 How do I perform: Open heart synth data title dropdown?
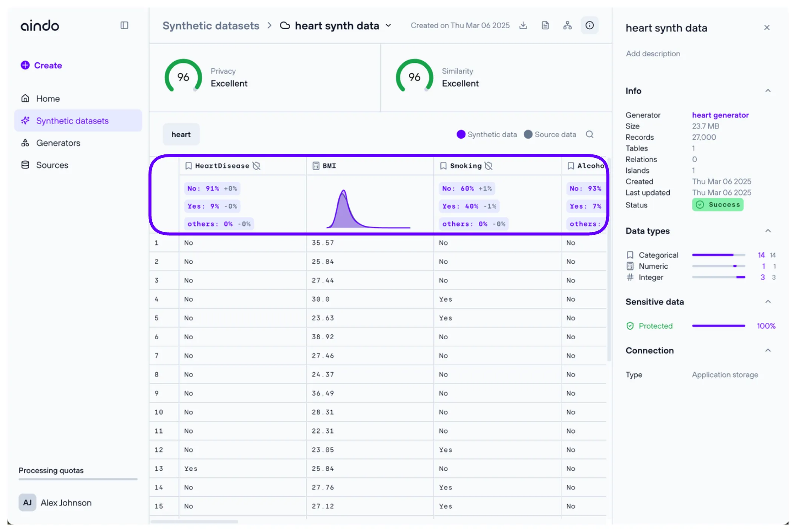389,26
